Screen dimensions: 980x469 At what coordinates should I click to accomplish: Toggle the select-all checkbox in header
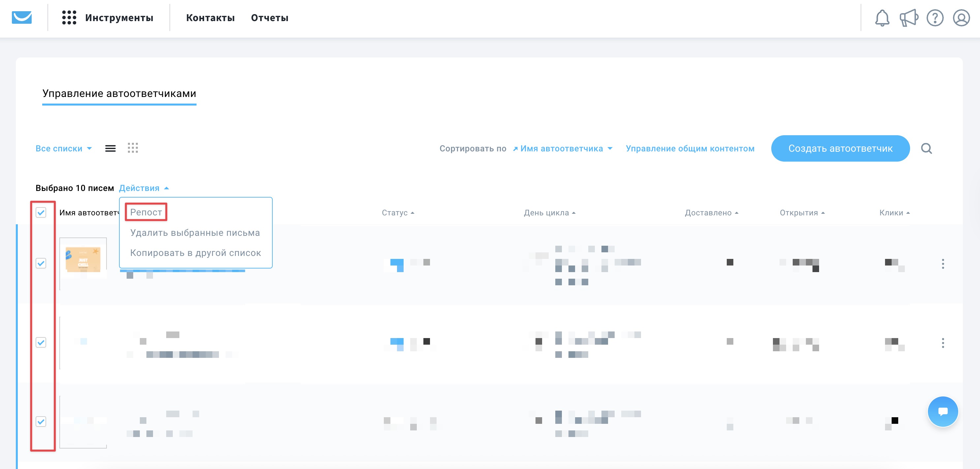pyautogui.click(x=41, y=212)
